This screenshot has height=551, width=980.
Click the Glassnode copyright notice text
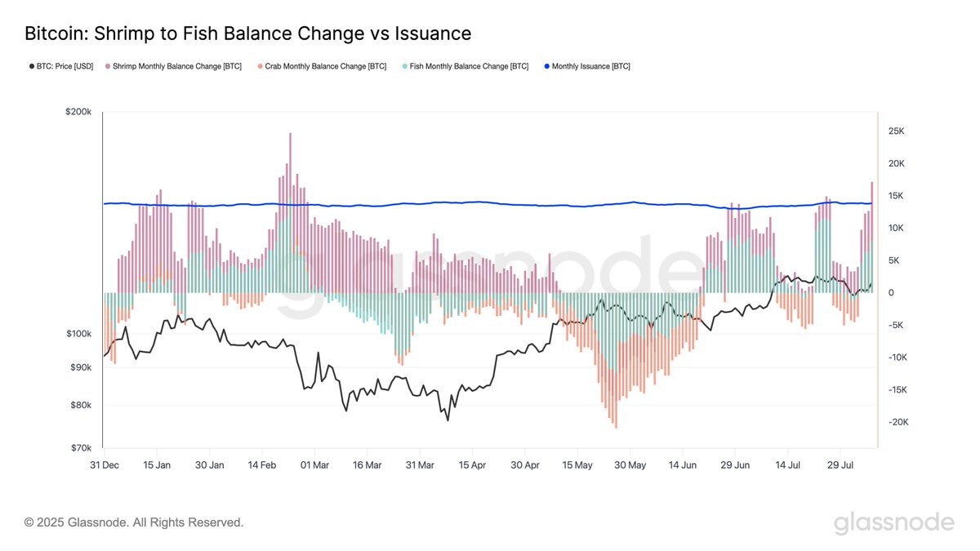(x=134, y=522)
